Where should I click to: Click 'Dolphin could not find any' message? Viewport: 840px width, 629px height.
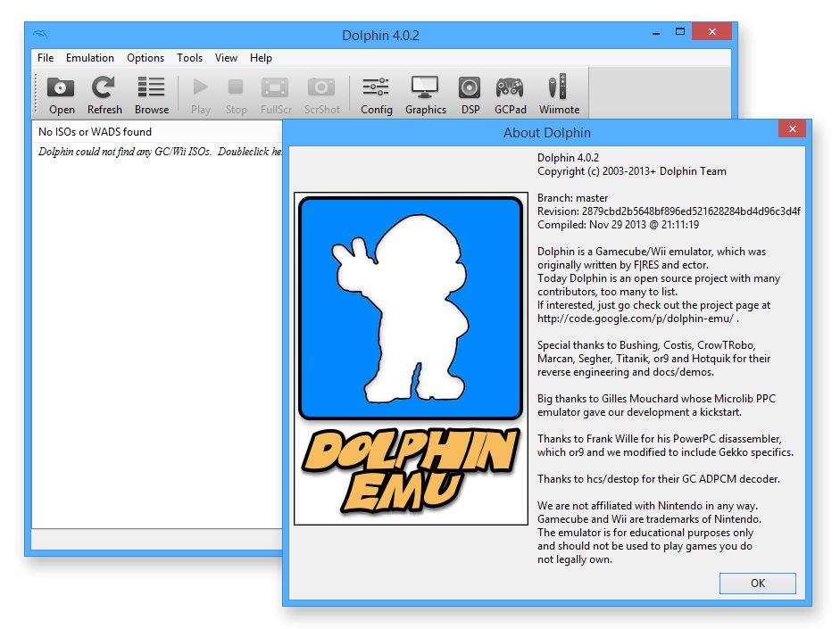(160, 152)
